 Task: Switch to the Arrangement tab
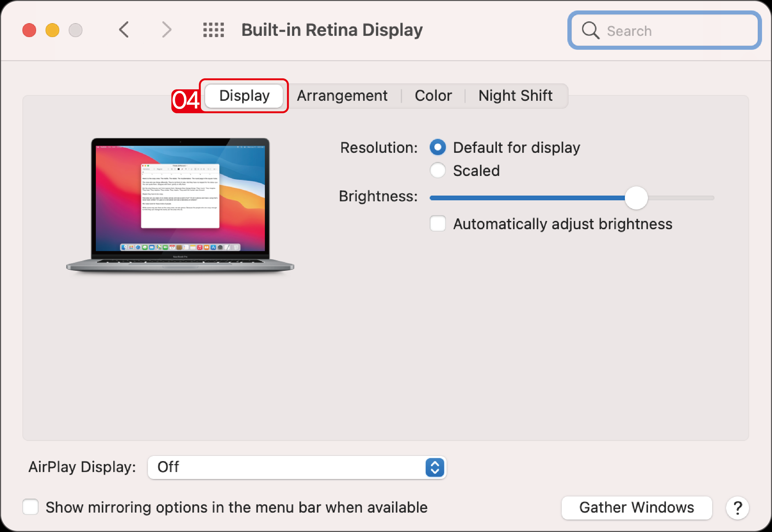click(x=342, y=96)
